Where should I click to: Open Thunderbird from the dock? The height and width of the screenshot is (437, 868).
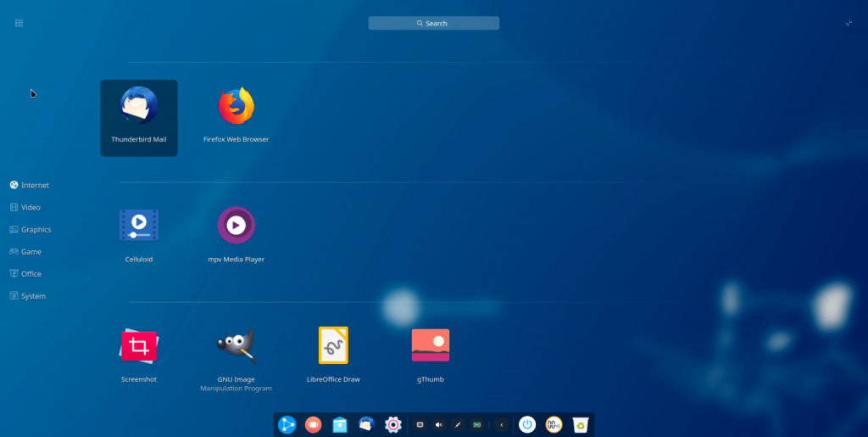point(366,425)
